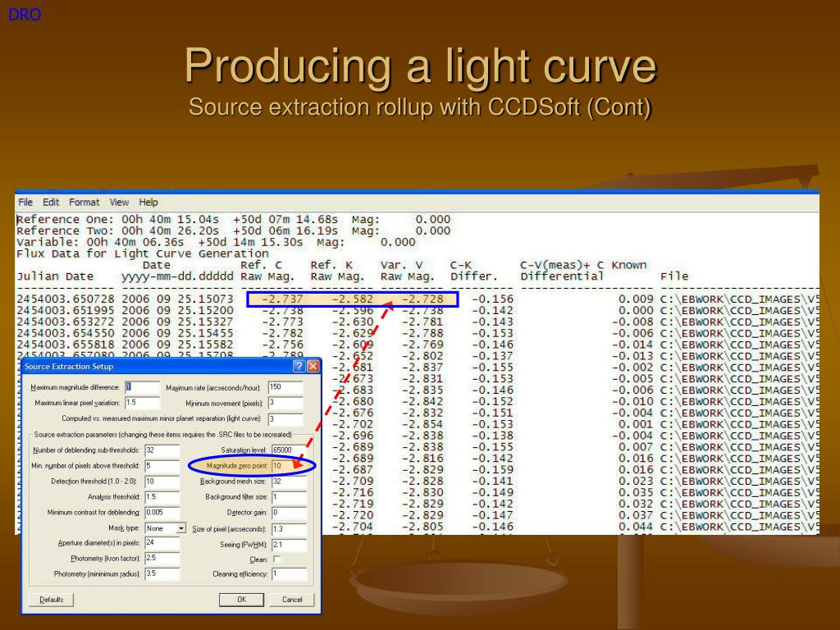This screenshot has height=630, width=840.
Task: Click the OK button
Action: (x=242, y=600)
